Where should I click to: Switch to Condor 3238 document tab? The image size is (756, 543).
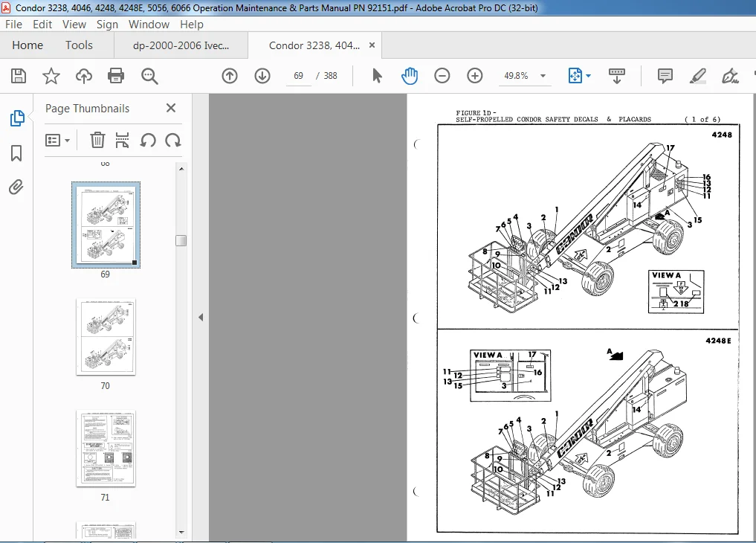(x=314, y=45)
